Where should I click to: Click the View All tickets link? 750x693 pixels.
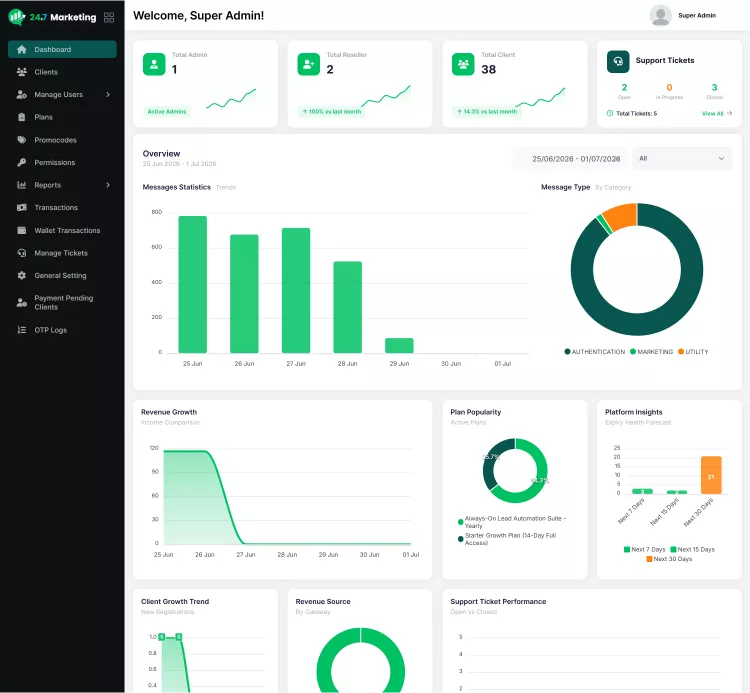(x=717, y=113)
